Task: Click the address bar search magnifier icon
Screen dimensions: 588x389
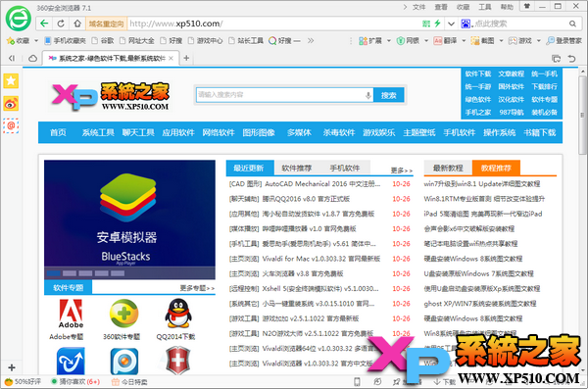Action: point(572,24)
